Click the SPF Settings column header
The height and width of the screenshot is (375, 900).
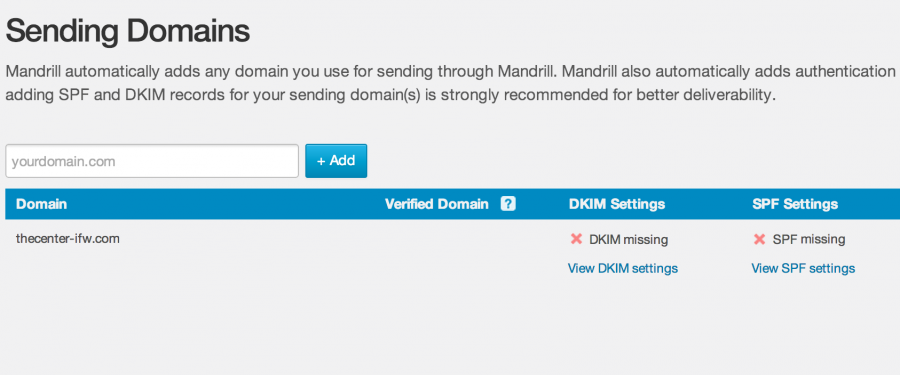click(795, 204)
